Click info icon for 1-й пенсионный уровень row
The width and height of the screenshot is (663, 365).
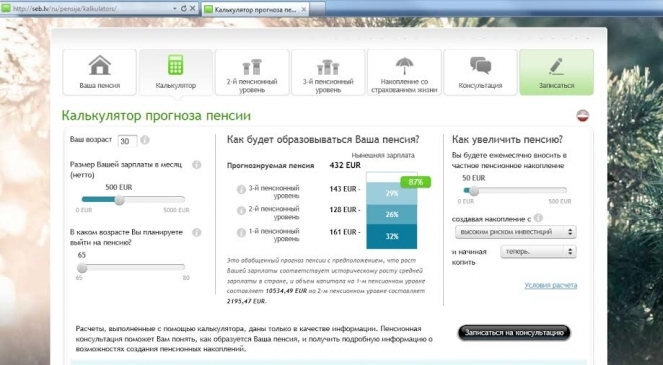click(x=241, y=233)
